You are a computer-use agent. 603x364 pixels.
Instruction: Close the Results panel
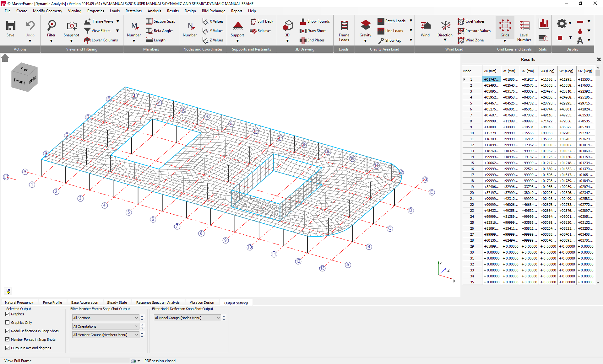pyautogui.click(x=599, y=59)
